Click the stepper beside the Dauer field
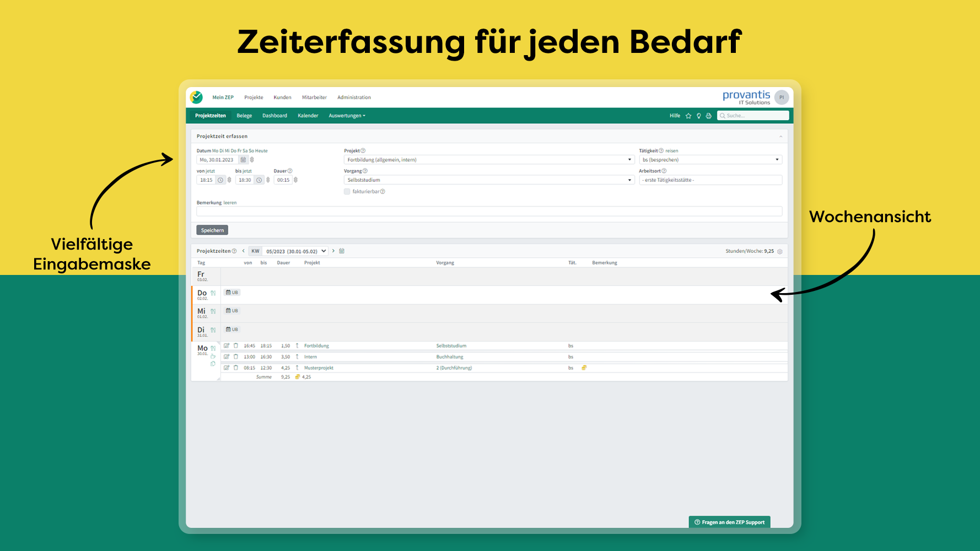Image resolution: width=980 pixels, height=551 pixels. click(x=295, y=180)
